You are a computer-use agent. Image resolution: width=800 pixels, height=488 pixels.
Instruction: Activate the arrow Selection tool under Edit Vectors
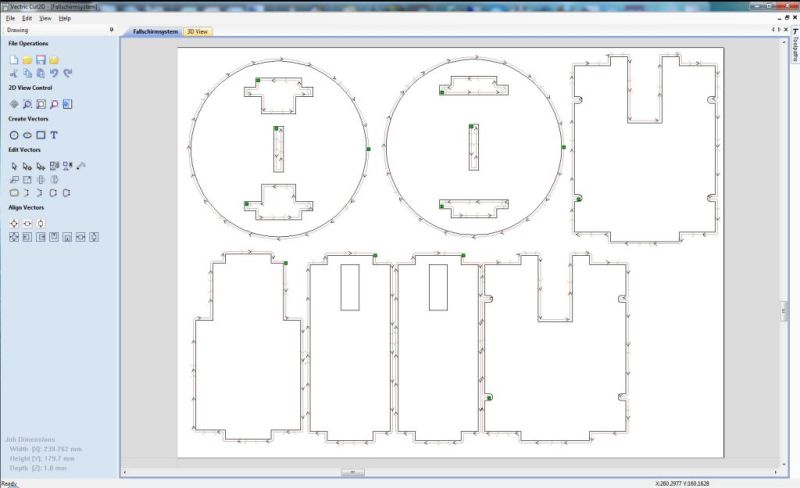pyautogui.click(x=14, y=165)
